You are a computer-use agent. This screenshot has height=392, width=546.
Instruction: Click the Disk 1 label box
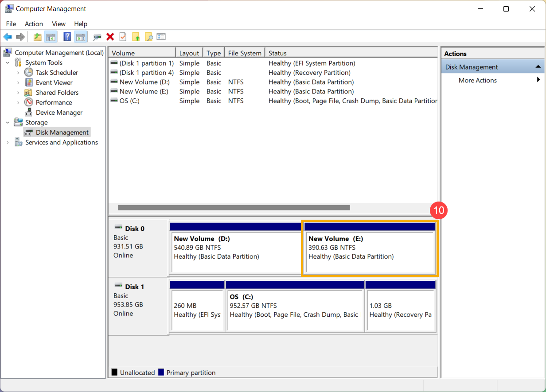[x=138, y=307]
